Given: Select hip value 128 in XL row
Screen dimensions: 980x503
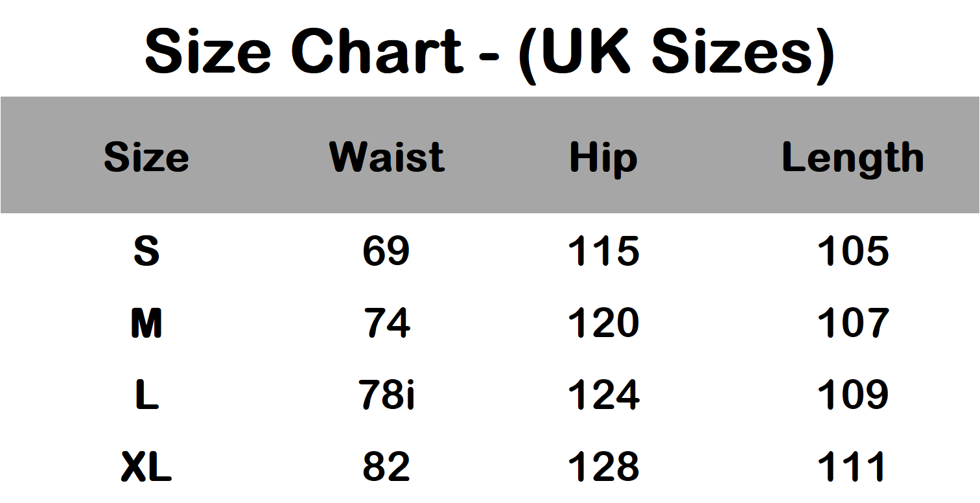Looking at the screenshot, I should pyautogui.click(x=603, y=466).
